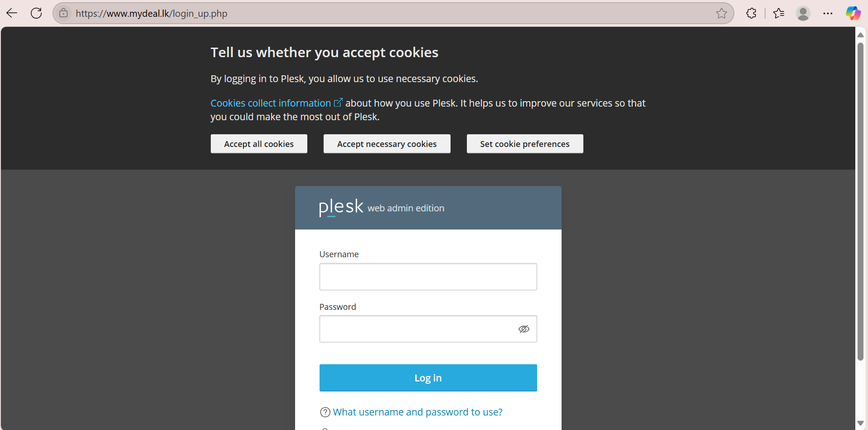Click the scrollbar down arrow
Viewport: 868px width, 430px height.
(860, 423)
